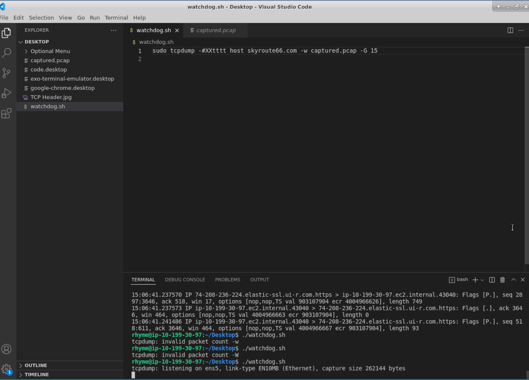Switch to the captured.pcap editor tab
The image size is (529, 380).
pos(216,30)
